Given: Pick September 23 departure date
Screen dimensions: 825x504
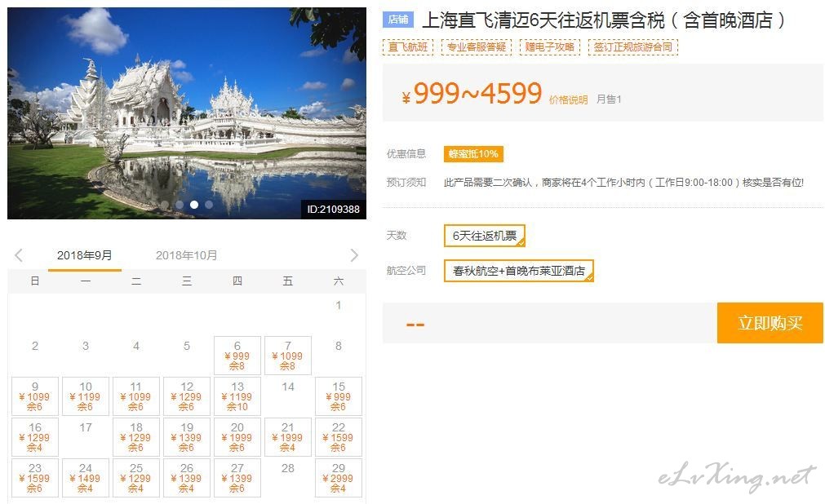Looking at the screenshot, I should tap(35, 478).
